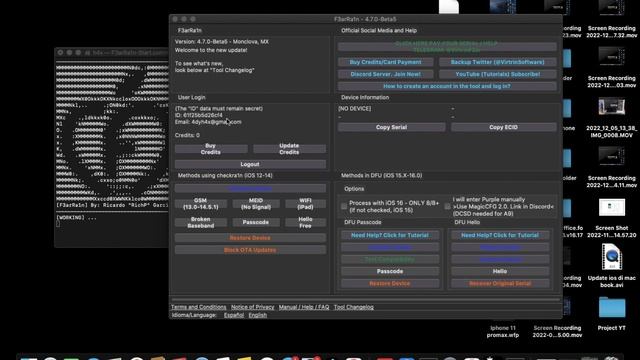This screenshot has height=360, width=640.
Task: Click Restore Device under checkra1n methods
Action: [250, 238]
